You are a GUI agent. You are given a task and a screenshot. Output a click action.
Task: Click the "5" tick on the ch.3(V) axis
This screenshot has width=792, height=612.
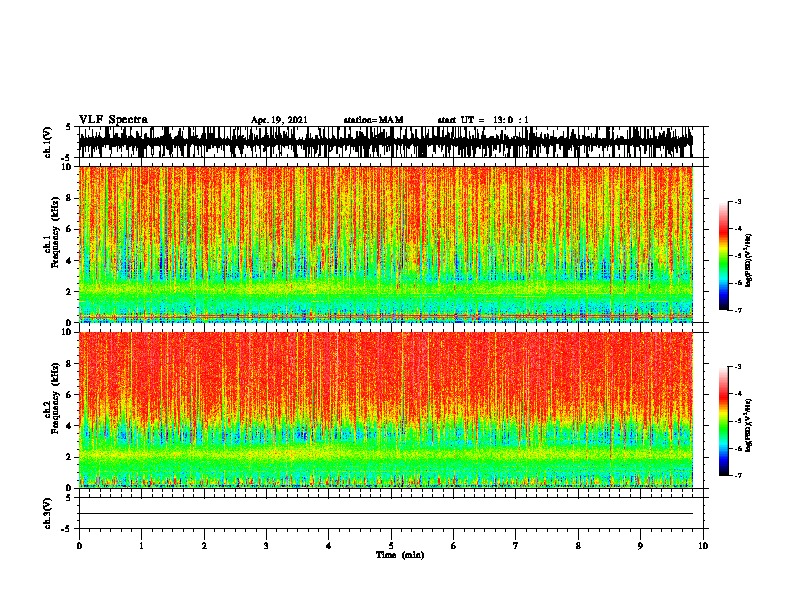pos(68,498)
